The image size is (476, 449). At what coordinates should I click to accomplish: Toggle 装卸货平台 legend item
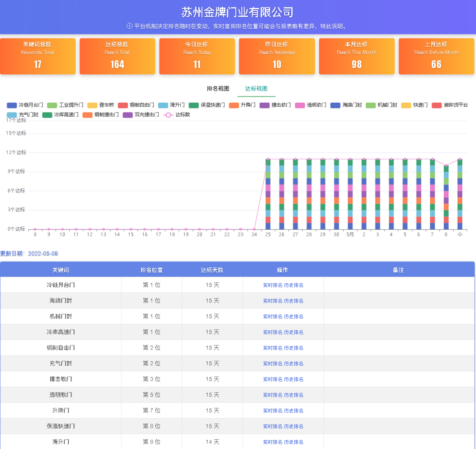[450, 105]
